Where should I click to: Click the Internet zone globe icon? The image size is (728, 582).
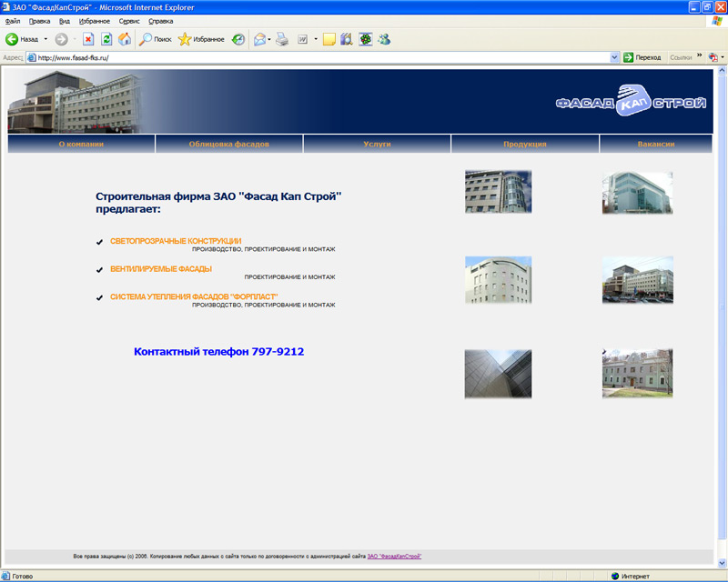615,576
